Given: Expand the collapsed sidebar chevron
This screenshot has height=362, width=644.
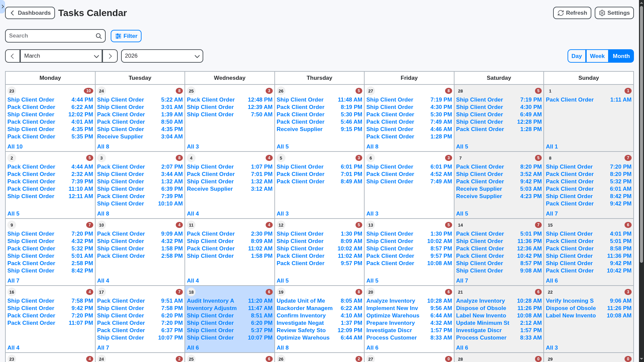Looking at the screenshot, I should pos(3,6).
